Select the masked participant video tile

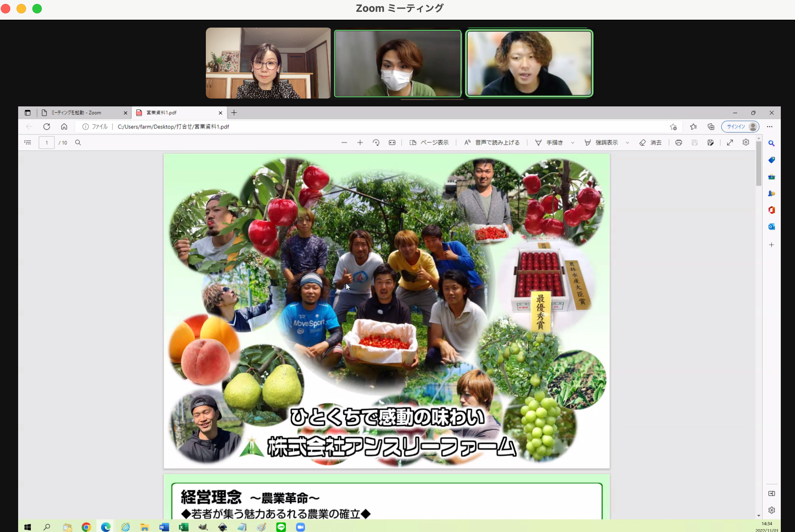(x=397, y=63)
